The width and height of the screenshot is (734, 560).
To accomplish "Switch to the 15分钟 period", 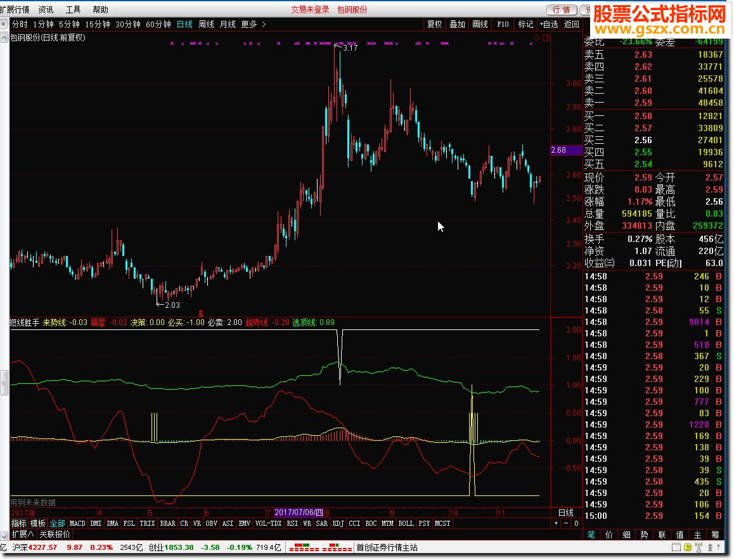I will [98, 24].
